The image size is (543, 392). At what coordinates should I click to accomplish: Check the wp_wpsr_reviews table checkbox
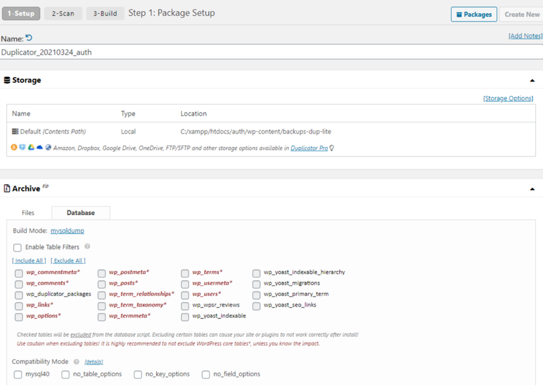185,306
